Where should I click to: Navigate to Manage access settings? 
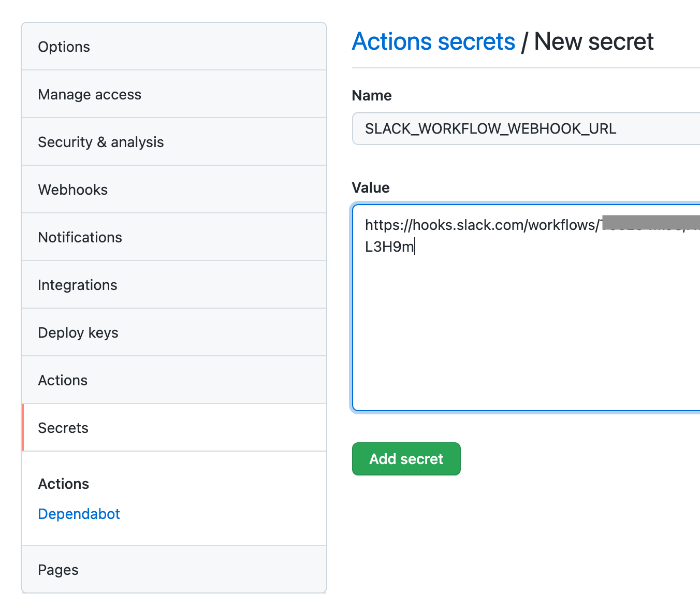(x=89, y=94)
